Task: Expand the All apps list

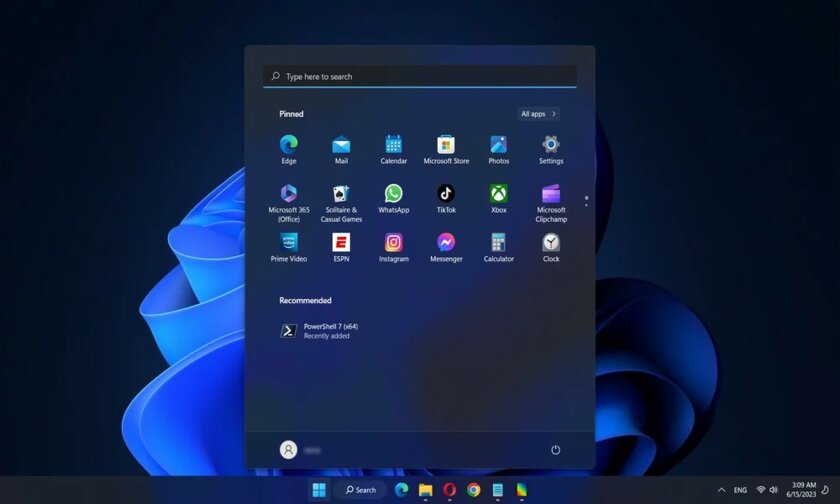Action: (x=538, y=114)
